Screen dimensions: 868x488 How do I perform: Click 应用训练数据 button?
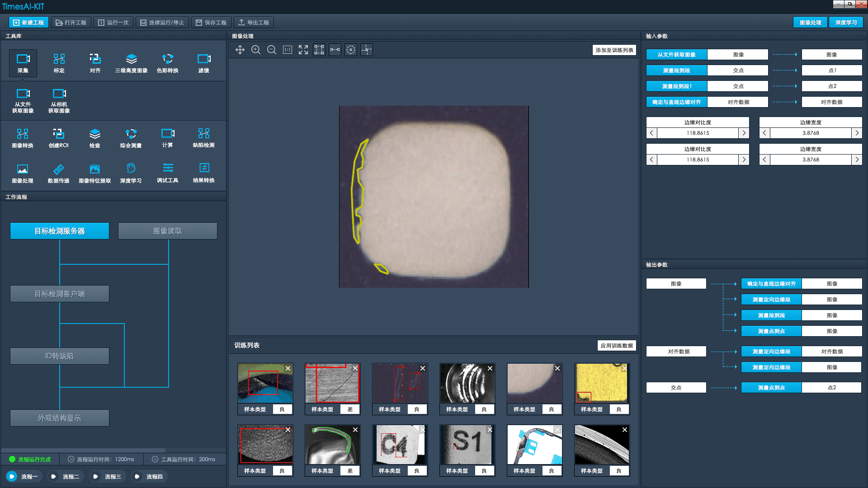[x=617, y=346]
